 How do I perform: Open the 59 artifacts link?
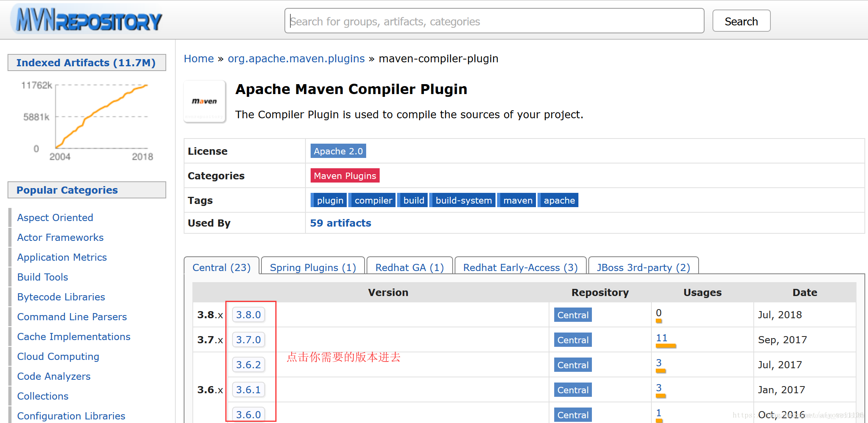pos(340,223)
